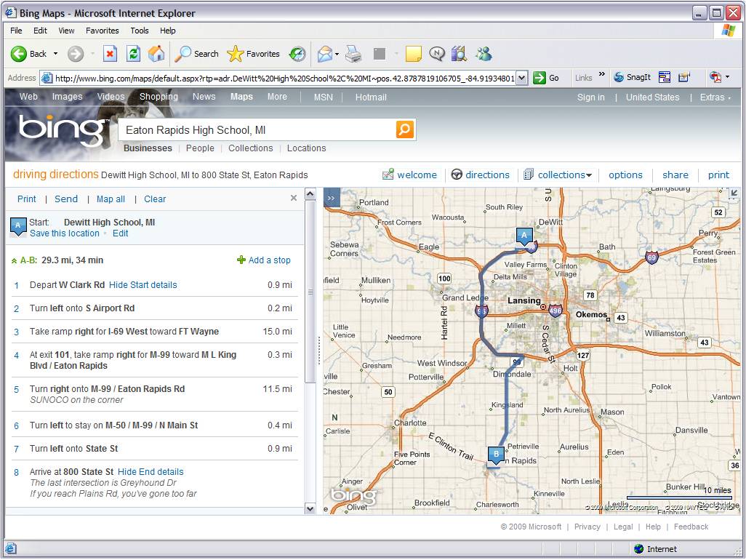Click the blue marker B on map
This screenshot has height=560, width=746.
pyautogui.click(x=496, y=455)
